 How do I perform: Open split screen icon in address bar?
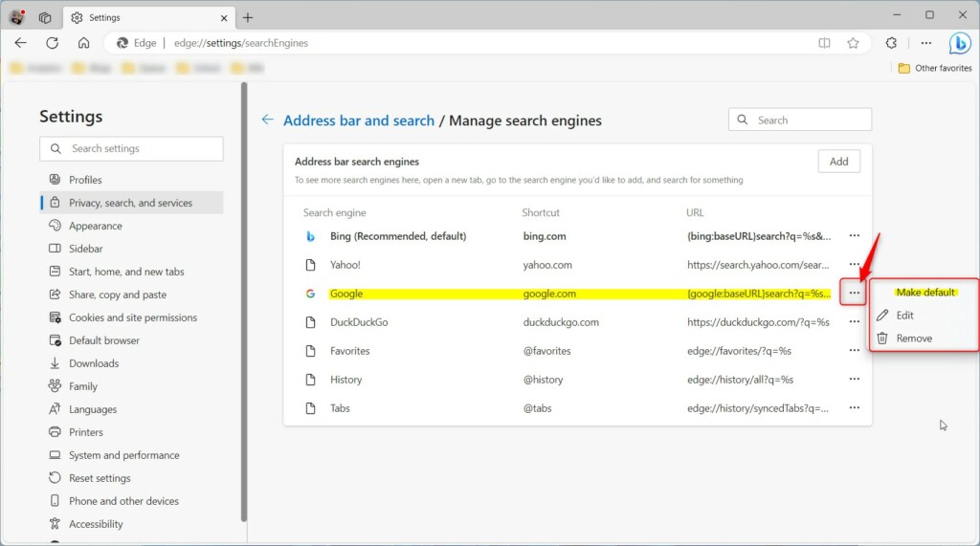click(824, 43)
